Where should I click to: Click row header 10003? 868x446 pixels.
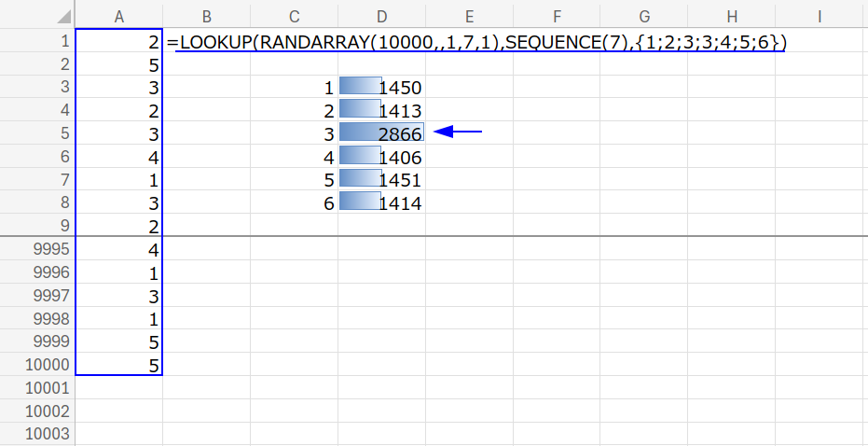tap(37, 434)
